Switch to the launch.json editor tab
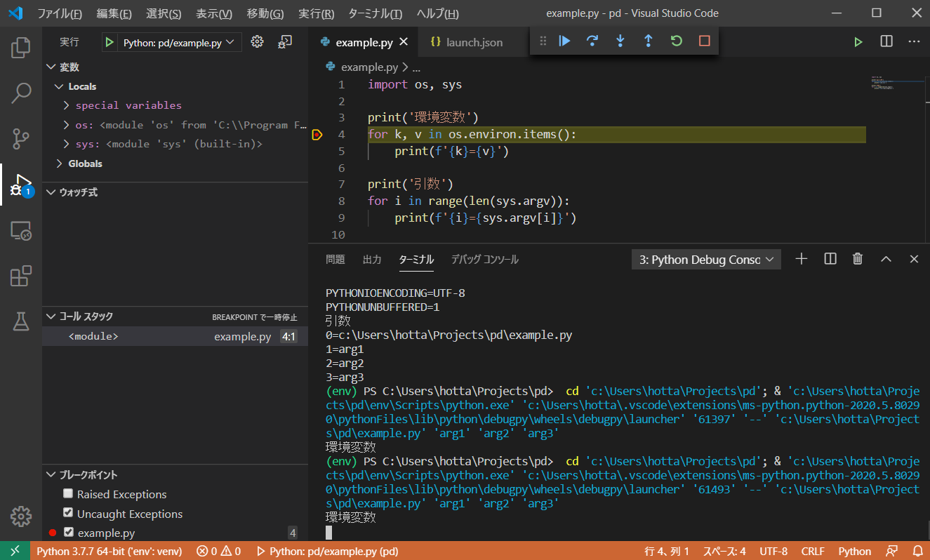 (474, 42)
